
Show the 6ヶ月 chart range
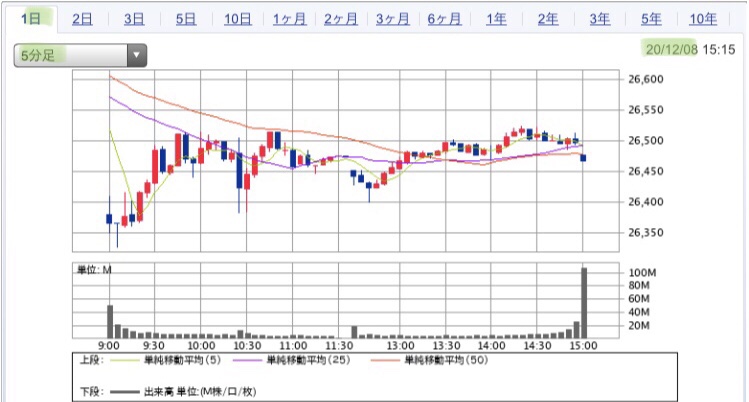444,19
